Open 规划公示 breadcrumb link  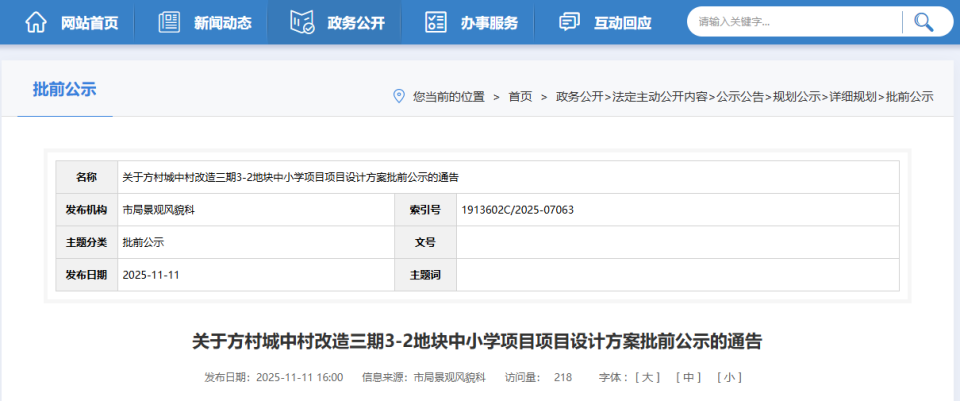[797, 97]
